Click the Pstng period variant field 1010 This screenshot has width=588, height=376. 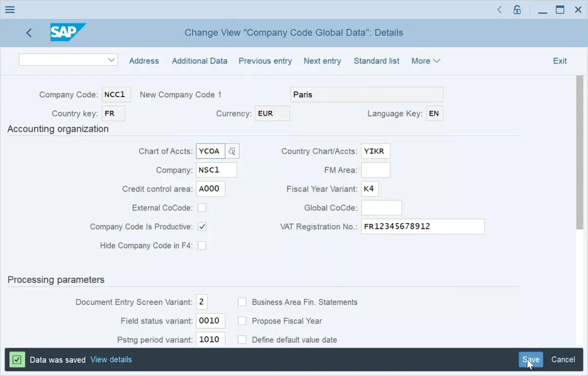coord(211,339)
